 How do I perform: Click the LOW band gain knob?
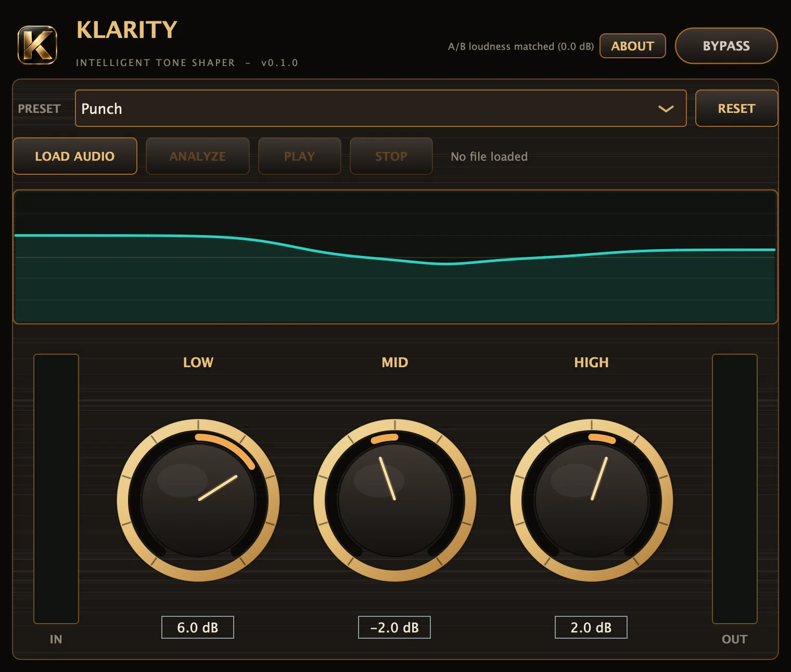(x=198, y=500)
